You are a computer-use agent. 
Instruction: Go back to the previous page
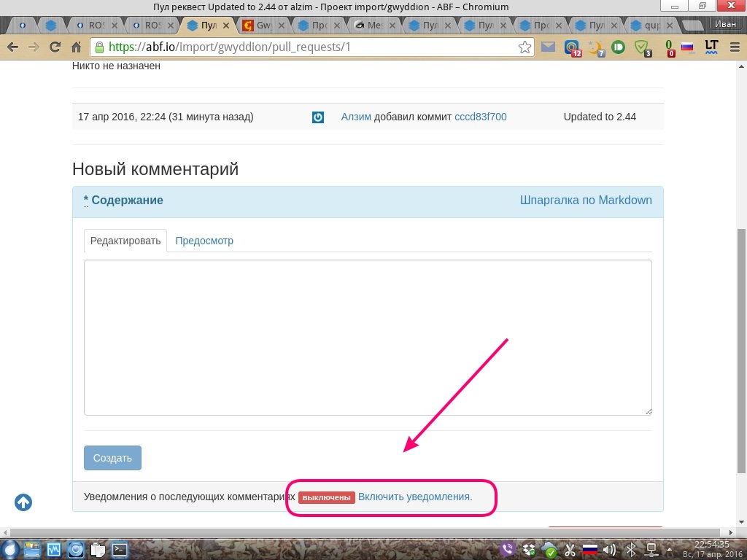[x=13, y=47]
